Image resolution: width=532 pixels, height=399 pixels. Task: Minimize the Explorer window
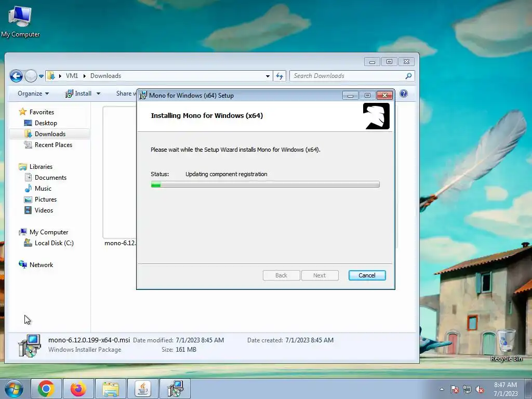[x=372, y=62]
